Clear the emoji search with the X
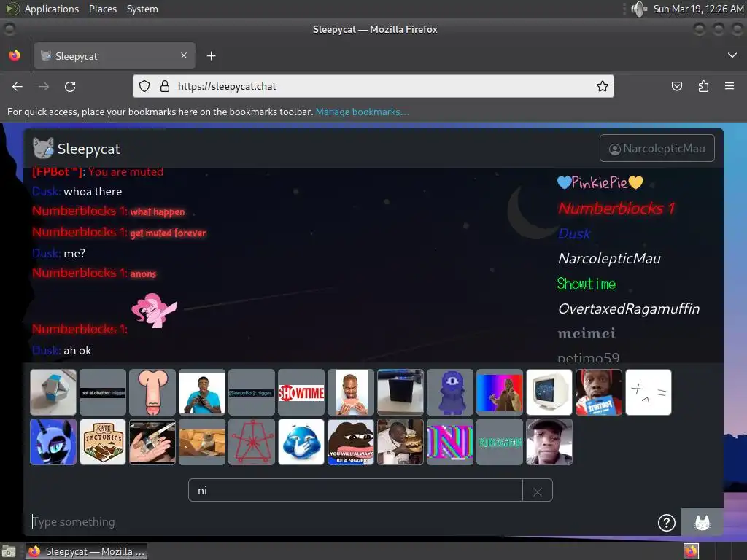 [x=538, y=491]
